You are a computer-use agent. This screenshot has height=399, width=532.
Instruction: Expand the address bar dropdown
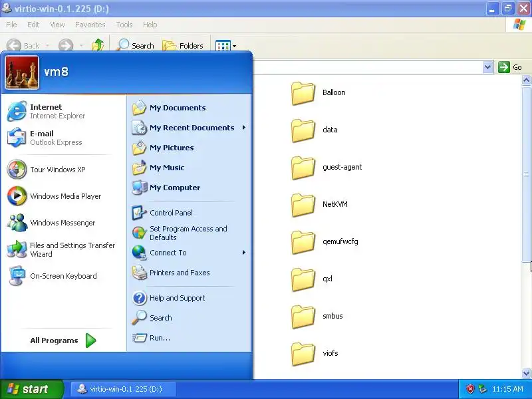tap(487, 67)
